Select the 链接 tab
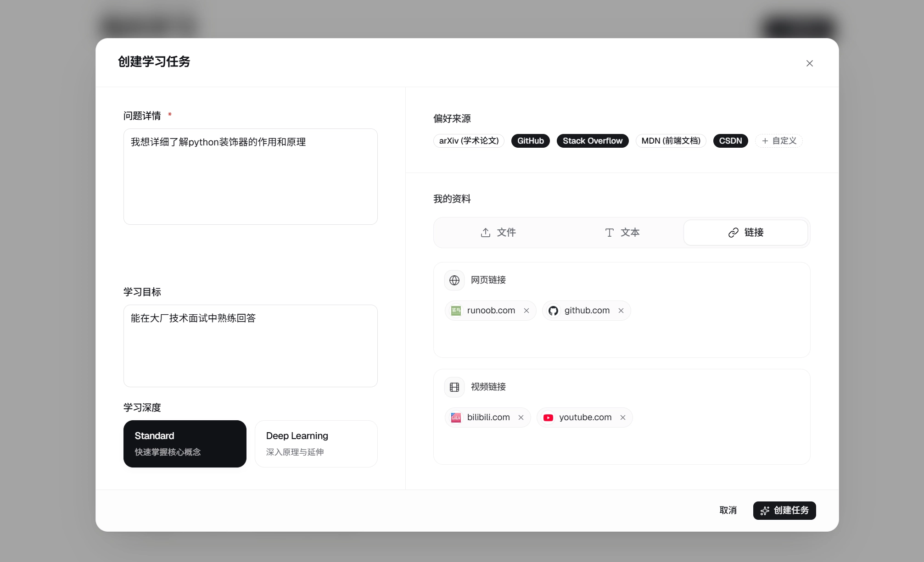 click(746, 233)
